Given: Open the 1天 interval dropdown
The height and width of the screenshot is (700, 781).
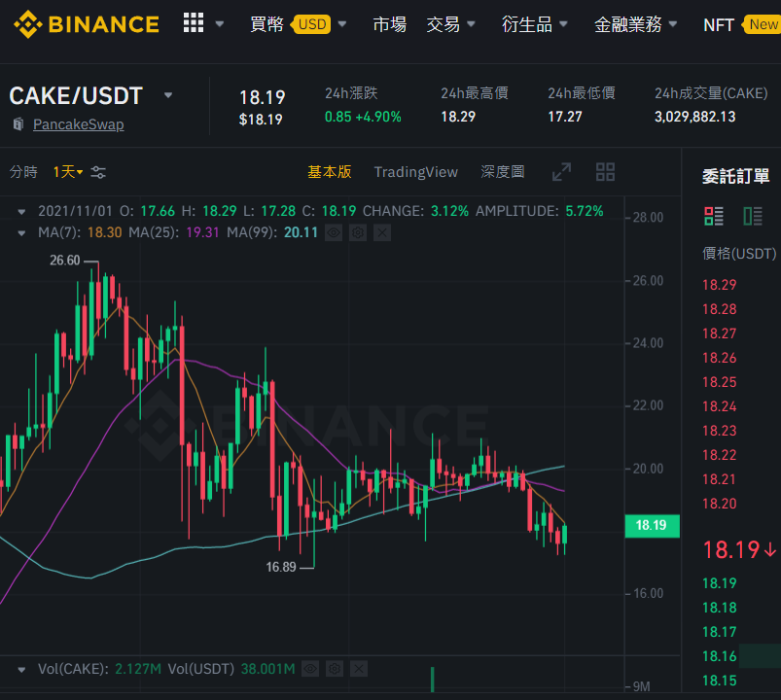Looking at the screenshot, I should tap(68, 172).
